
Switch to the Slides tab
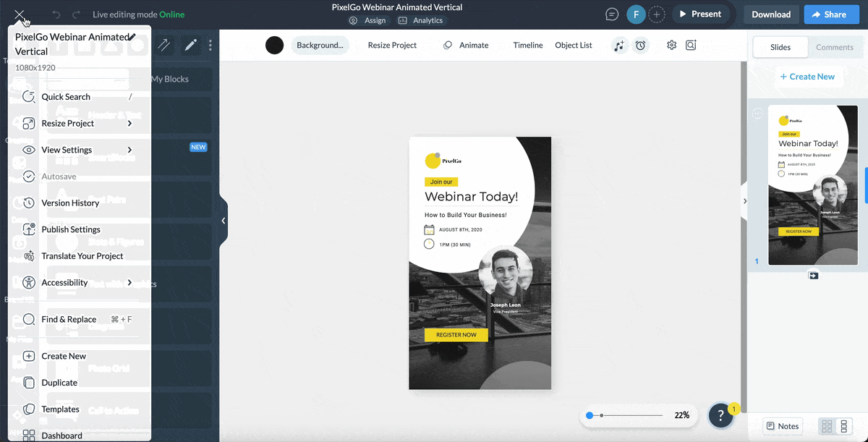pyautogui.click(x=780, y=47)
